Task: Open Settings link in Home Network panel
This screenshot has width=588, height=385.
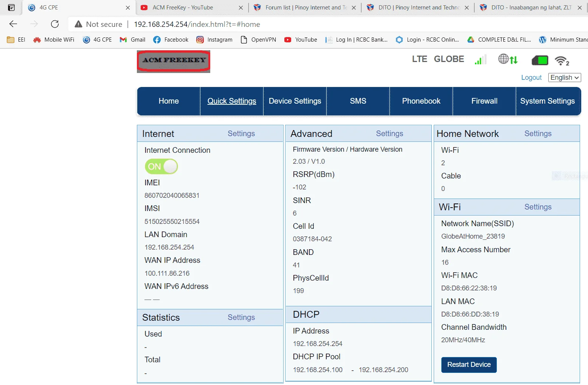Action: tap(538, 134)
